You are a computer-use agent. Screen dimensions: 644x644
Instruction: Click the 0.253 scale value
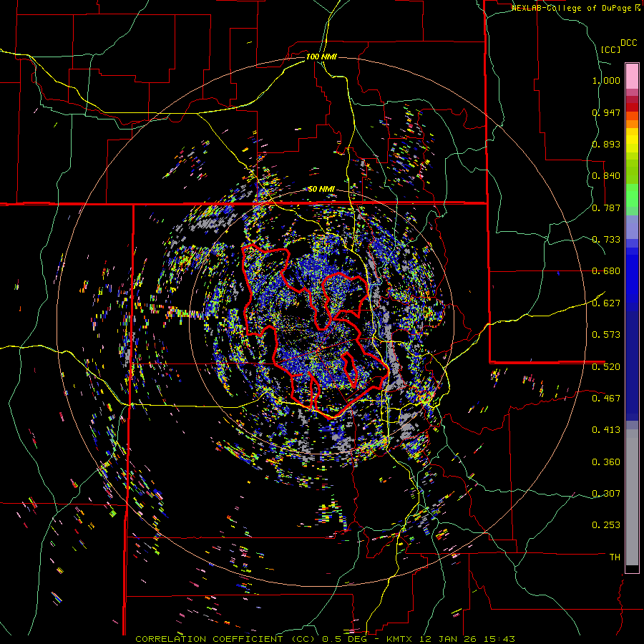click(x=606, y=525)
